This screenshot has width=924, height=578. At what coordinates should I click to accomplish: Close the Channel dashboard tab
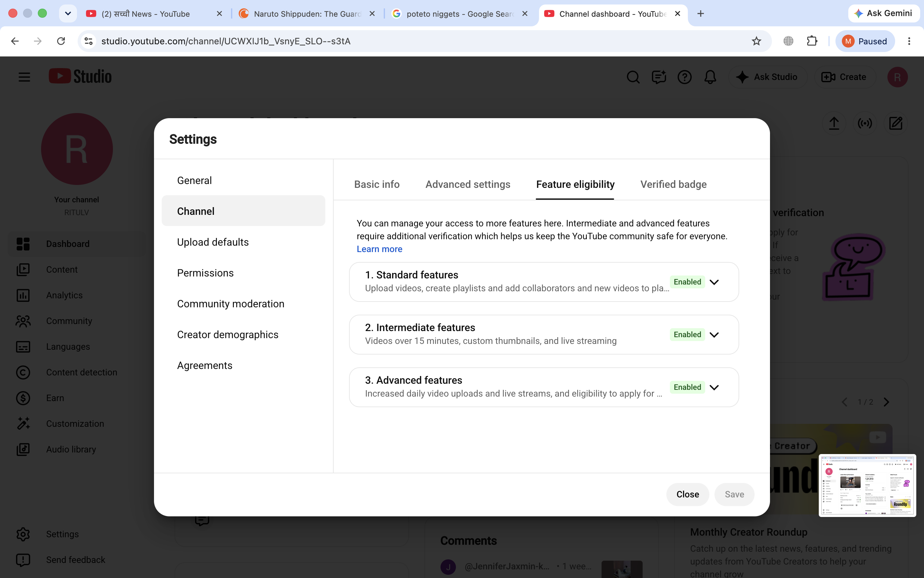pyautogui.click(x=678, y=14)
